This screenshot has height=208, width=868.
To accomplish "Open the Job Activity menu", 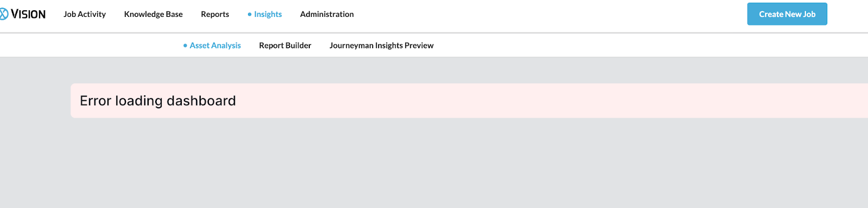I will (85, 14).
